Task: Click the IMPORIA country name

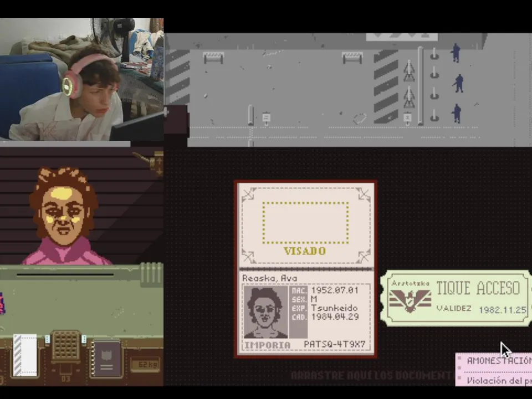Action: [267, 345]
